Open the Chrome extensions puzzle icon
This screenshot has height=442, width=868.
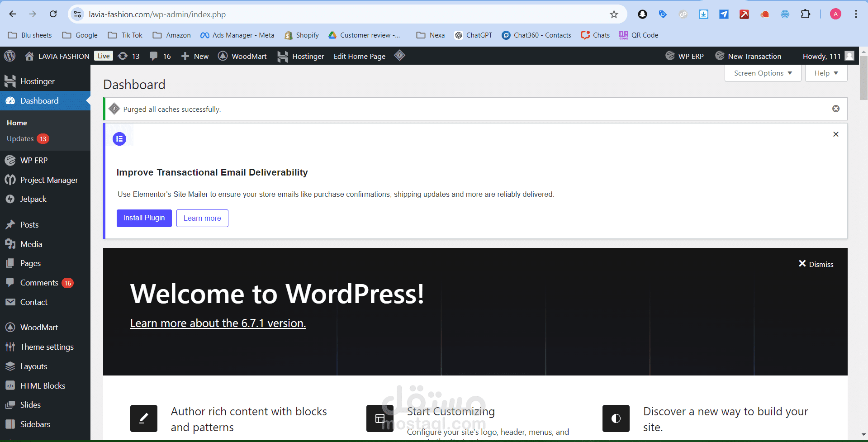point(806,14)
